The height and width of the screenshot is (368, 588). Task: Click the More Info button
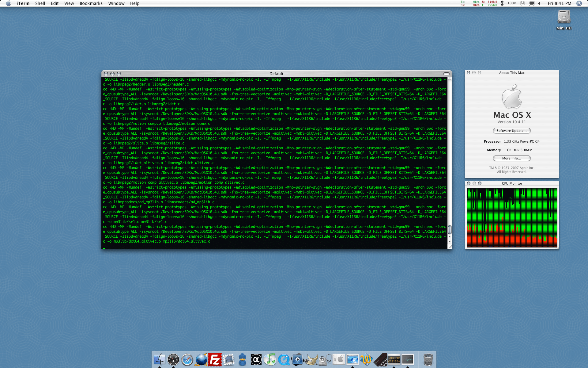point(511,158)
